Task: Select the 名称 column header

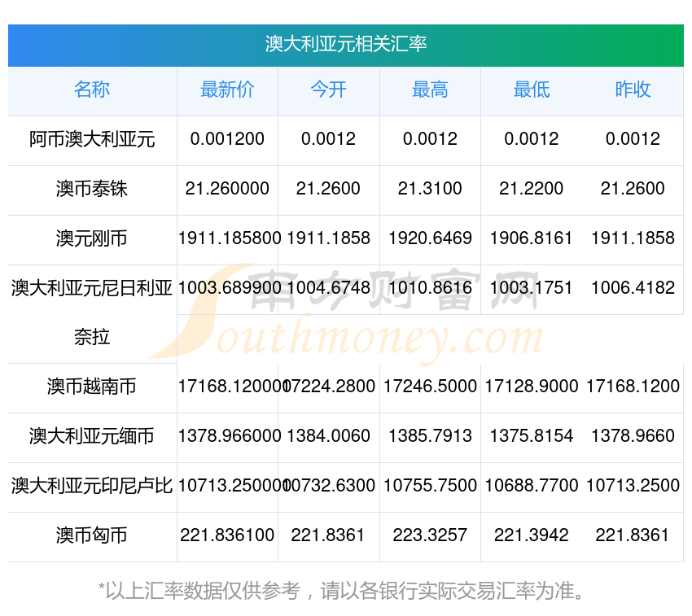Action: [x=92, y=90]
